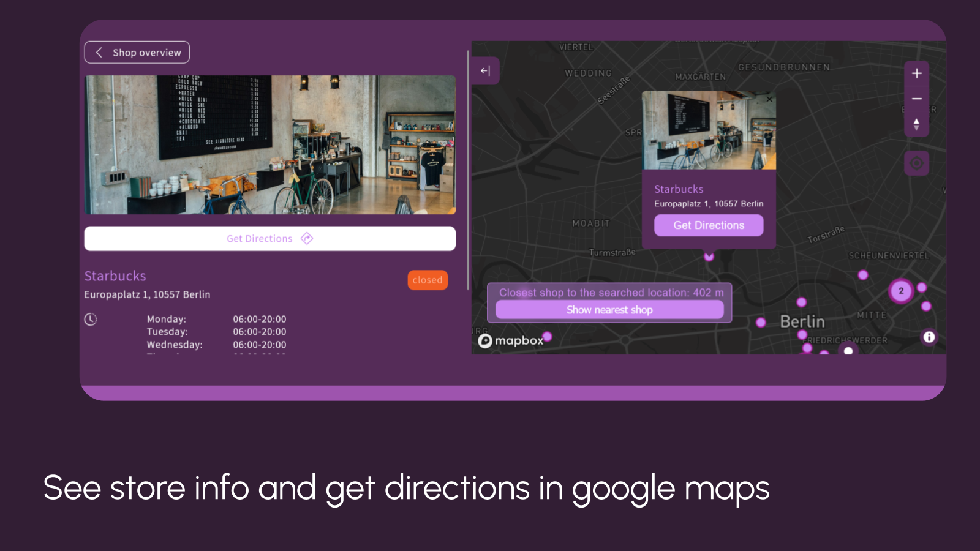Click the address line in the map popup

pos(709,204)
